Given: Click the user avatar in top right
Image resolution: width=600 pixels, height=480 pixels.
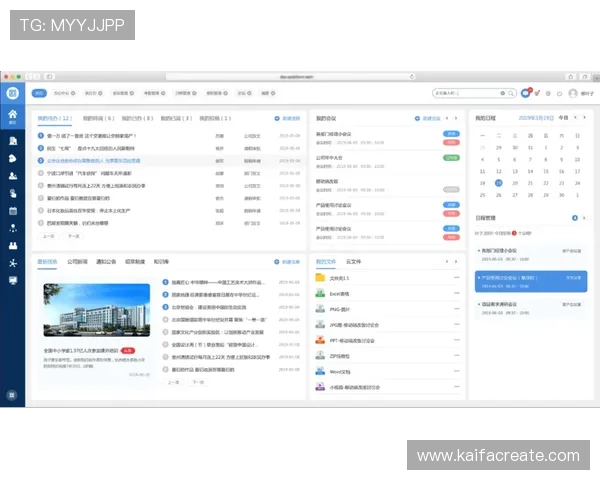Looking at the screenshot, I should tap(573, 93).
